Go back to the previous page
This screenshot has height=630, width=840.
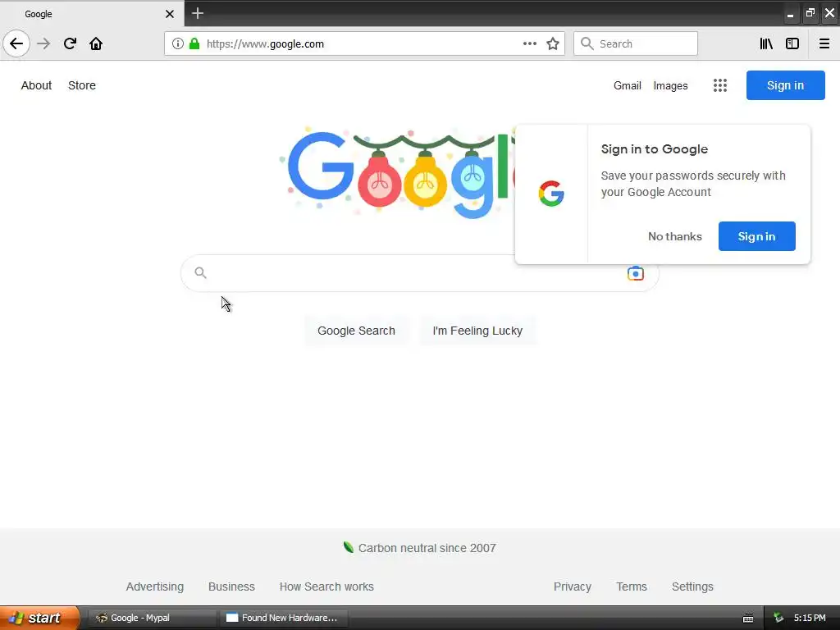click(16, 43)
